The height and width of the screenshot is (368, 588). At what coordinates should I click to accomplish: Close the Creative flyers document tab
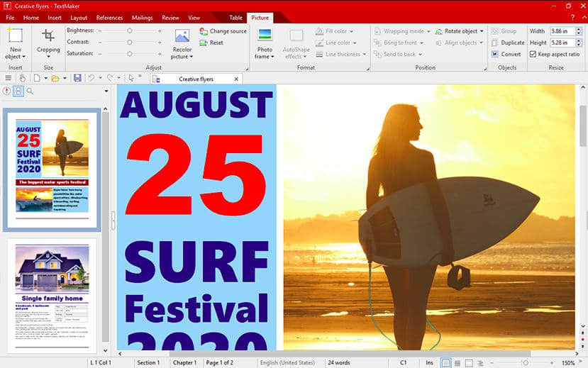tap(236, 79)
